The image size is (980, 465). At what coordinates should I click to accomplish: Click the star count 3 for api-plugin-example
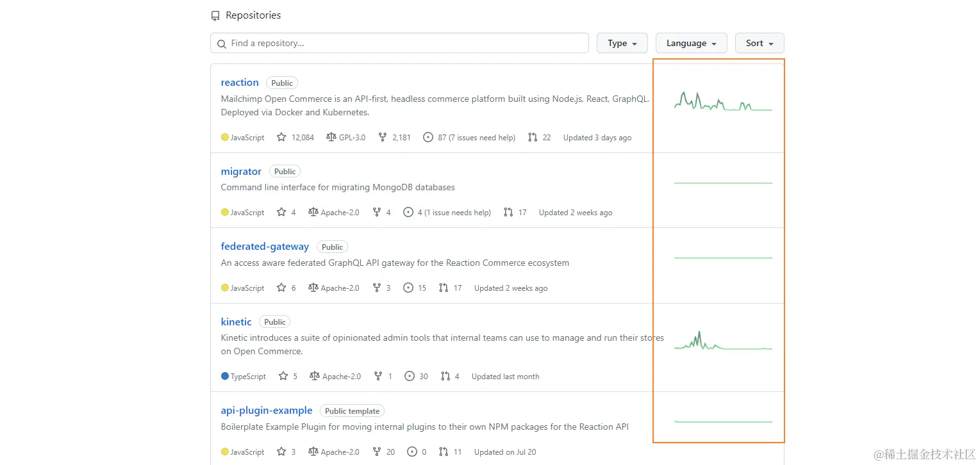[x=287, y=452]
